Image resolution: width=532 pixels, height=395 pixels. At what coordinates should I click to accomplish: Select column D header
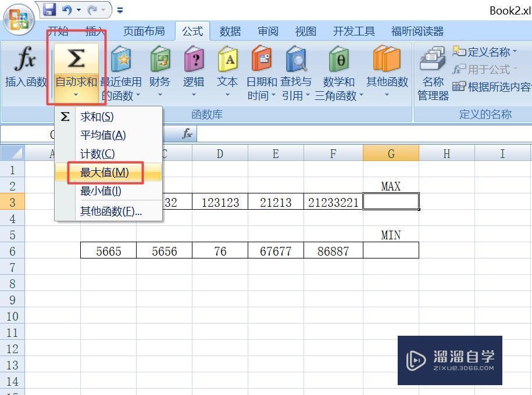coord(220,153)
